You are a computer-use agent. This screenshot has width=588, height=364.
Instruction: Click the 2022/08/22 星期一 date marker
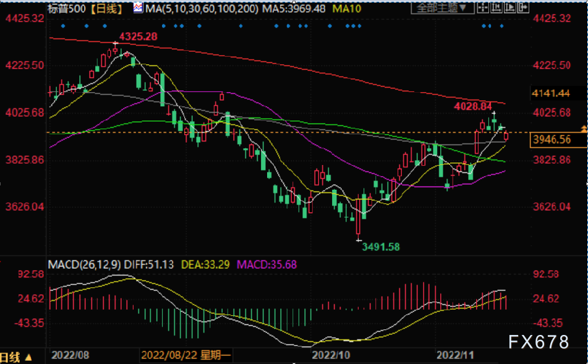click(185, 356)
